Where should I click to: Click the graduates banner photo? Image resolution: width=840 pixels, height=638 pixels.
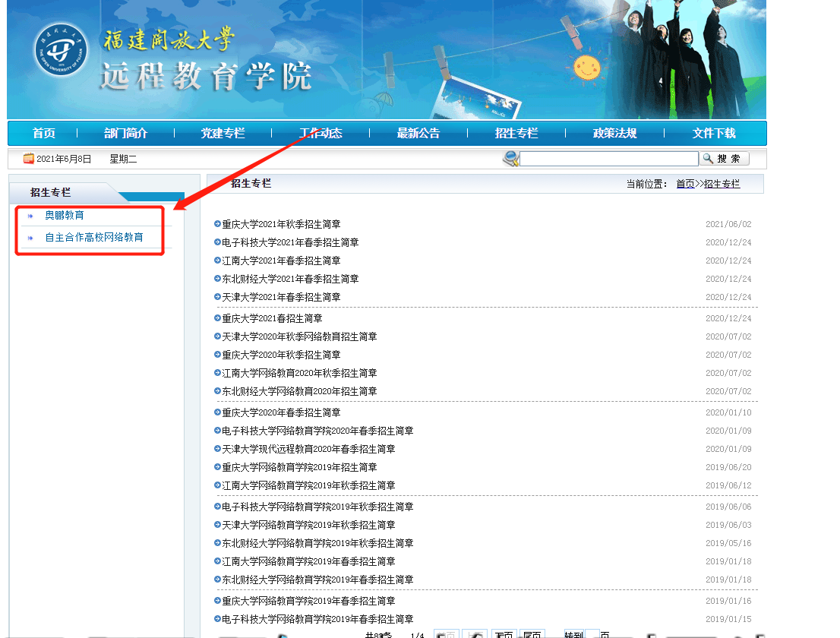686,59
